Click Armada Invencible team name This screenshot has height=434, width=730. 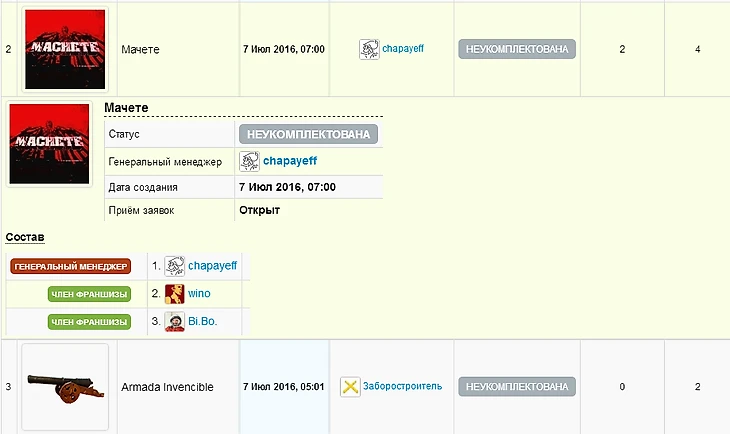click(x=167, y=387)
